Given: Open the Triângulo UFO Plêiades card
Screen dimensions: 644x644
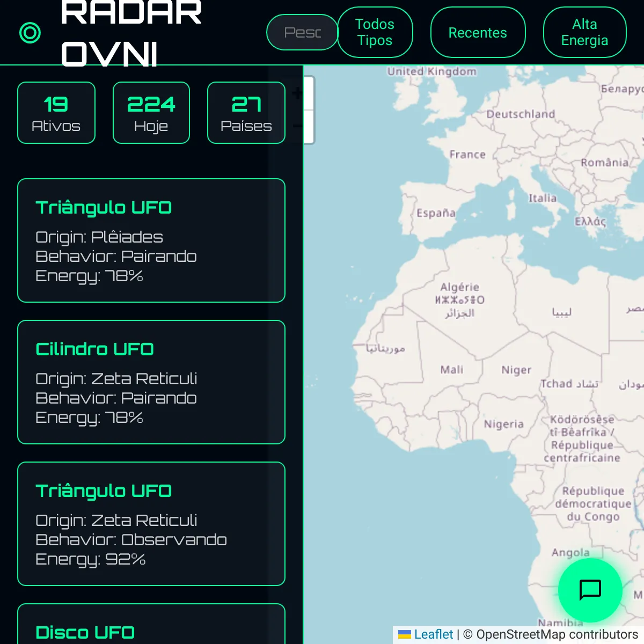Looking at the screenshot, I should pyautogui.click(x=151, y=240).
